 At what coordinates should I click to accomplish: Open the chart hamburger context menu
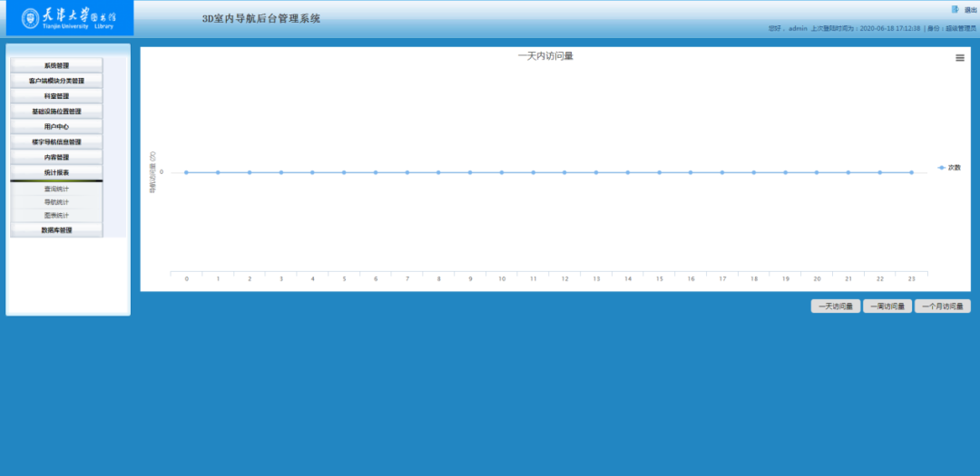960,58
